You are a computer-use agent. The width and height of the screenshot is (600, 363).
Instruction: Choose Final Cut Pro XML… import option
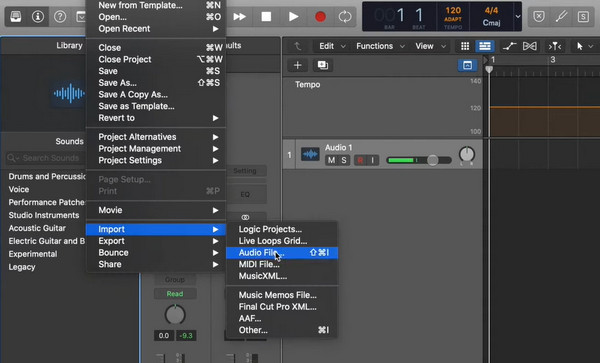(282, 307)
